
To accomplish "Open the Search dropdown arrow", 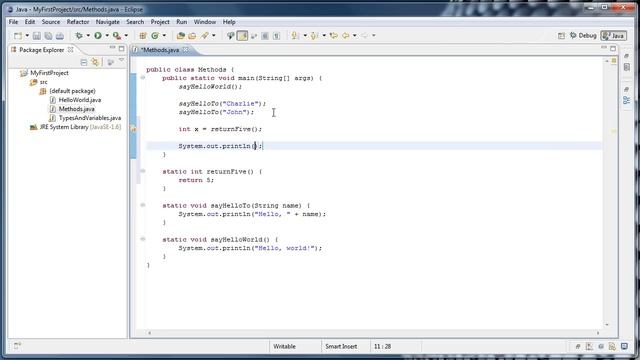I will (x=213, y=36).
